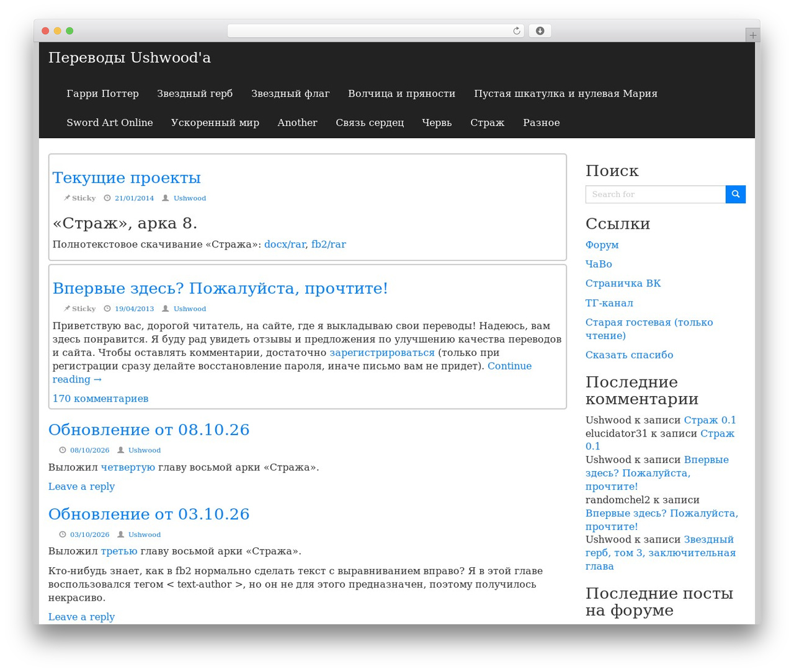Select 'Связь сердец' in the navigation
The width and height of the screenshot is (794, 672).
click(370, 123)
